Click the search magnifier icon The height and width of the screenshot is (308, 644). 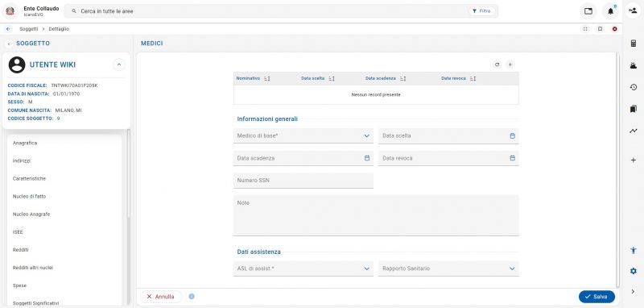point(74,11)
